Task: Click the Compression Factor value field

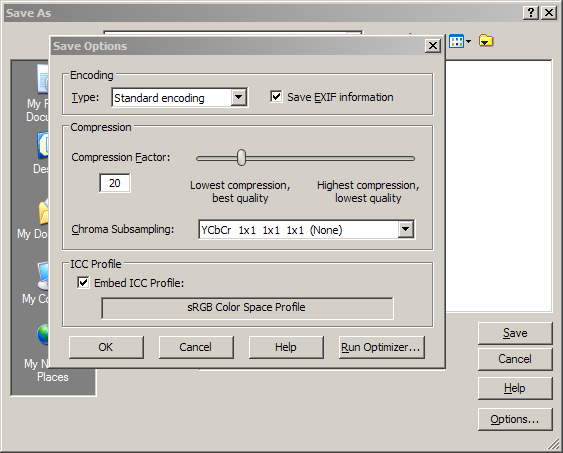Action: pyautogui.click(x=115, y=183)
